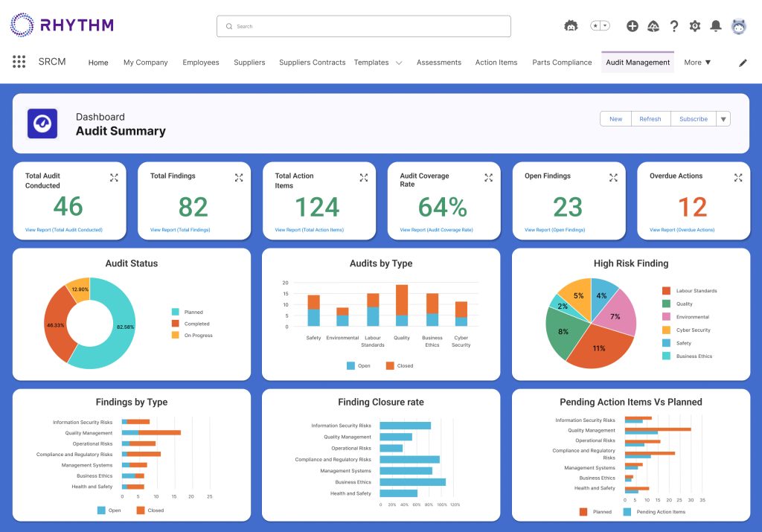Go to the Suppliers Contracts tab
This screenshot has height=532, width=762.
[x=312, y=63]
